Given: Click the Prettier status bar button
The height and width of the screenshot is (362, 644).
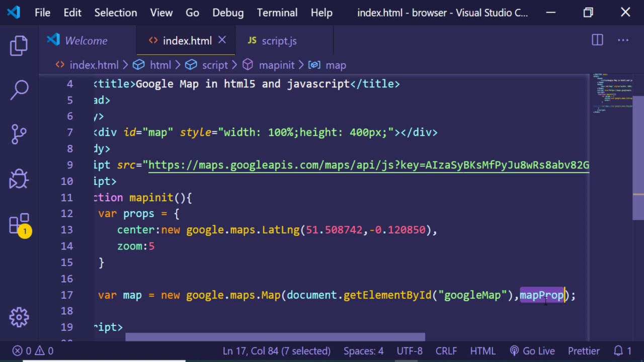Looking at the screenshot, I should tap(584, 351).
